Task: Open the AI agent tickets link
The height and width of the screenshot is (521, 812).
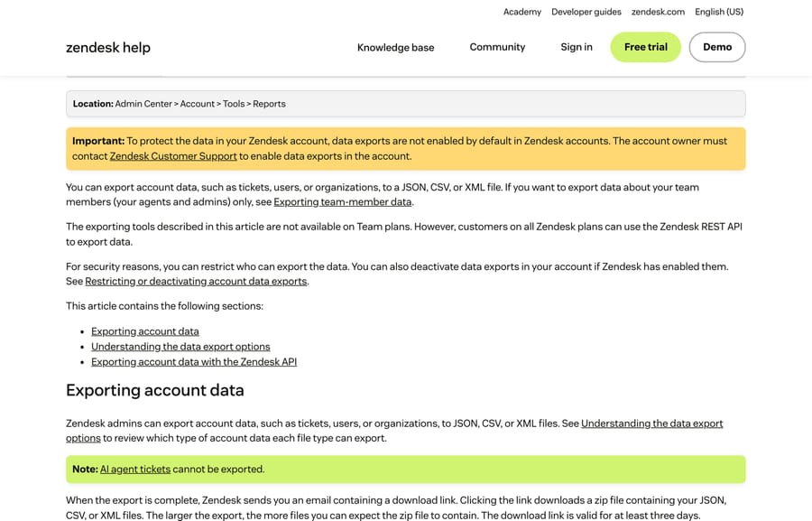Action: pyautogui.click(x=135, y=470)
